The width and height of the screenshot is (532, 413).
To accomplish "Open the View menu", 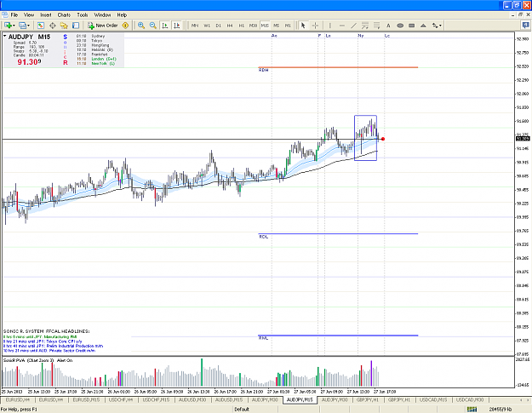I will pos(29,15).
